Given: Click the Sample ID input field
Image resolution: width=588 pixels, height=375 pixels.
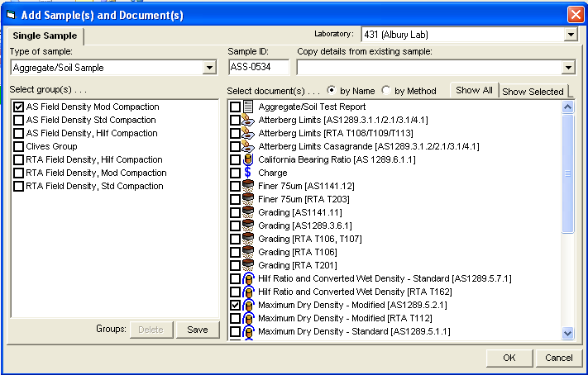Looking at the screenshot, I should [258, 68].
